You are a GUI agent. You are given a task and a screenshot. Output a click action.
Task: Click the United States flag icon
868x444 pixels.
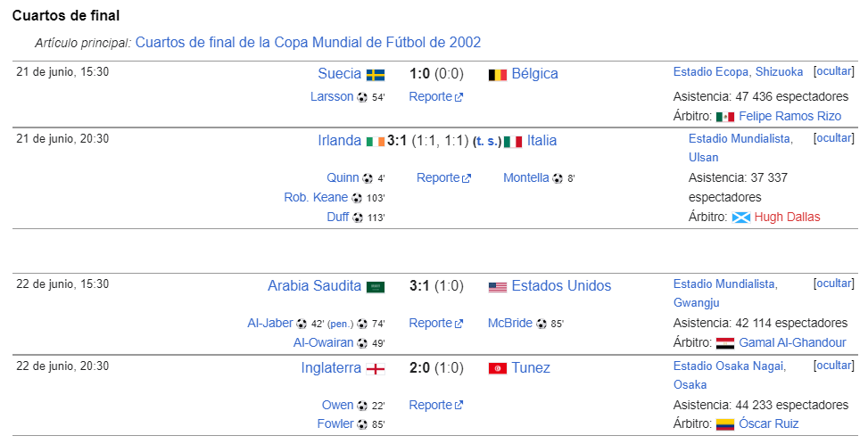point(498,287)
